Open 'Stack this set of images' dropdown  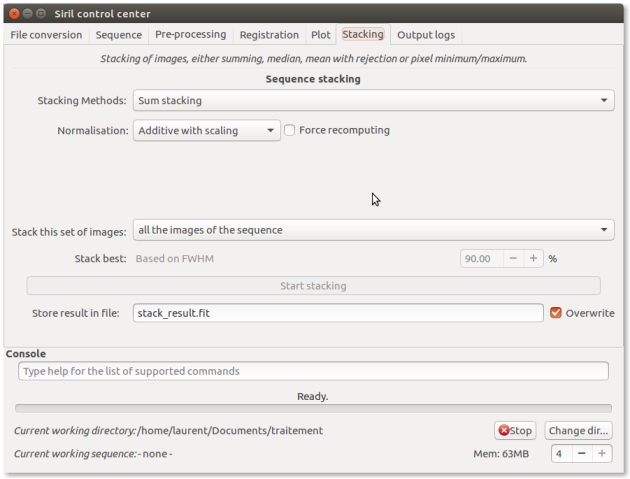pos(373,230)
